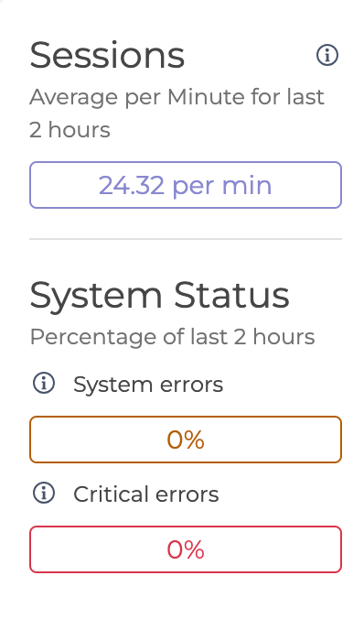Click the divider line below Sessions box
The image size is (364, 630).
[186, 239]
